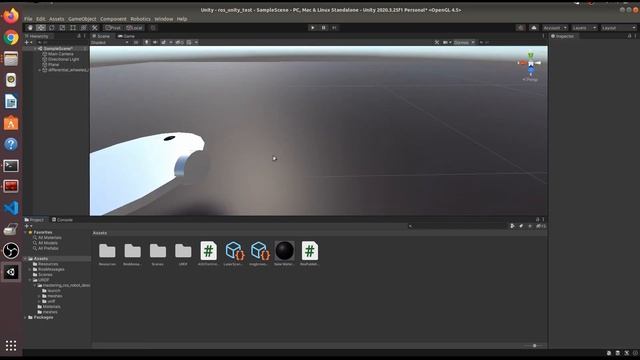Select the Rotate tool in the toolbar

tap(51, 28)
